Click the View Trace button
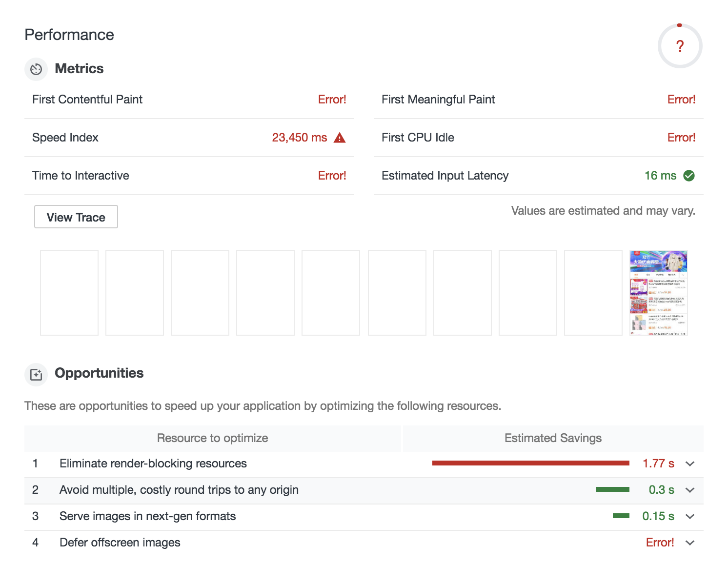The height and width of the screenshot is (565, 728). (x=76, y=217)
